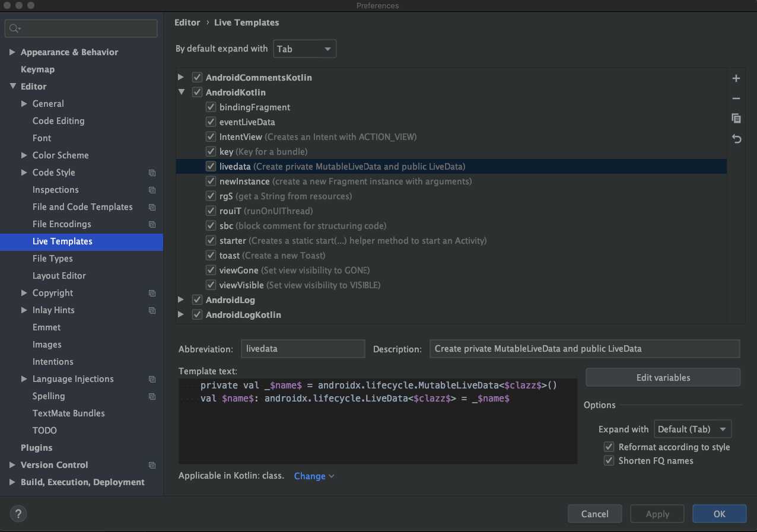Expand the Color Scheme settings node
The image size is (757, 532).
(24, 155)
